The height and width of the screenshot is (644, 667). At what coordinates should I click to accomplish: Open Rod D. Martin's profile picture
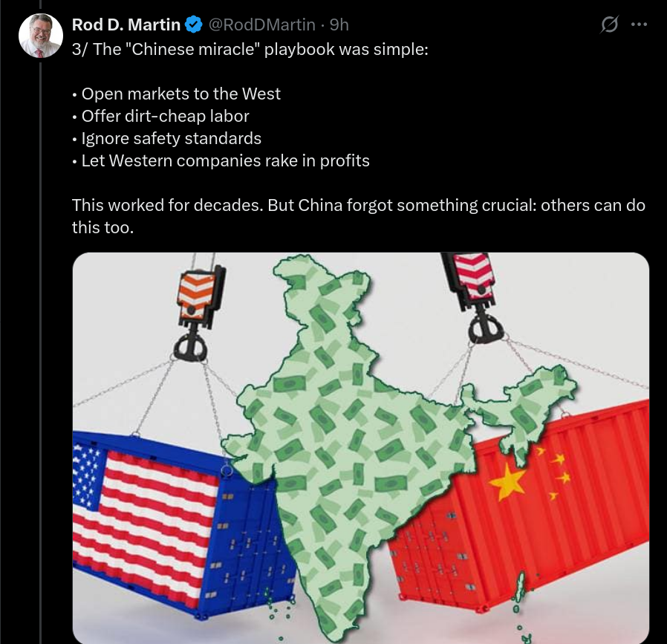[41, 36]
